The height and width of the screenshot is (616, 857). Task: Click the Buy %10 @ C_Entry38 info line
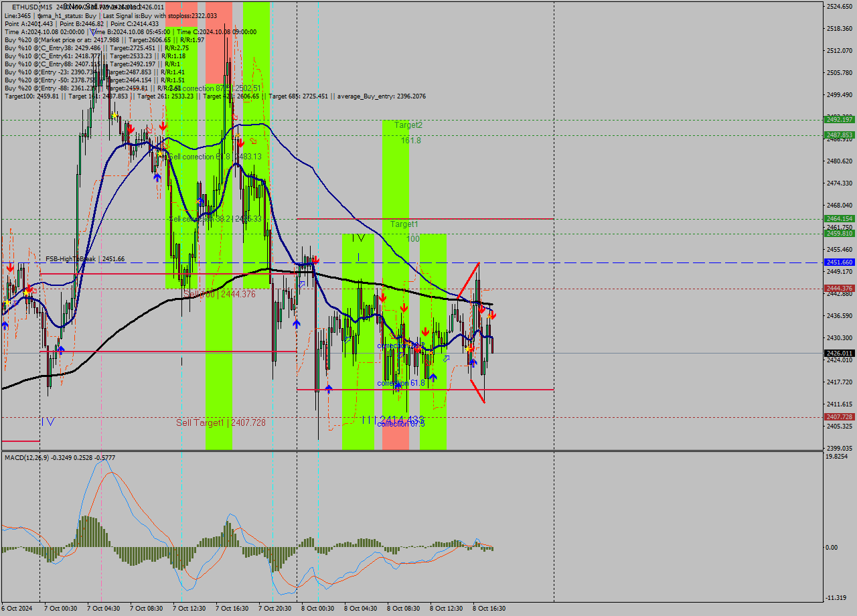click(x=96, y=48)
